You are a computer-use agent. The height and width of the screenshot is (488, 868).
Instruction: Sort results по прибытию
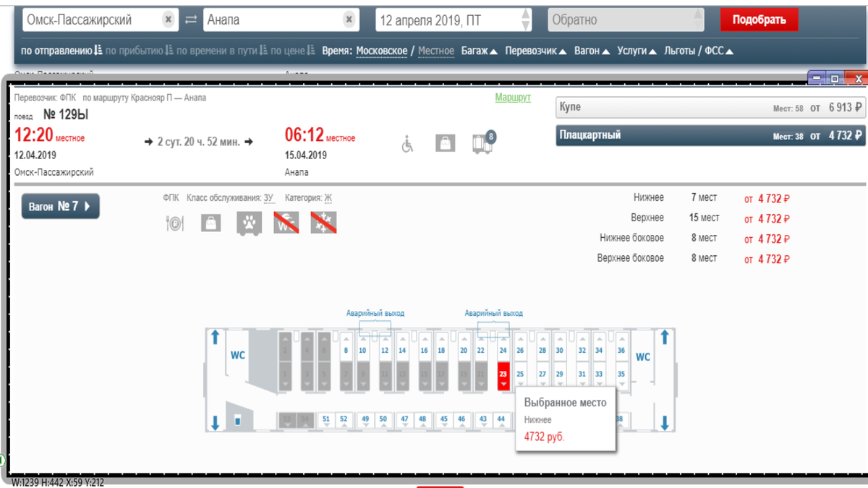(x=139, y=51)
